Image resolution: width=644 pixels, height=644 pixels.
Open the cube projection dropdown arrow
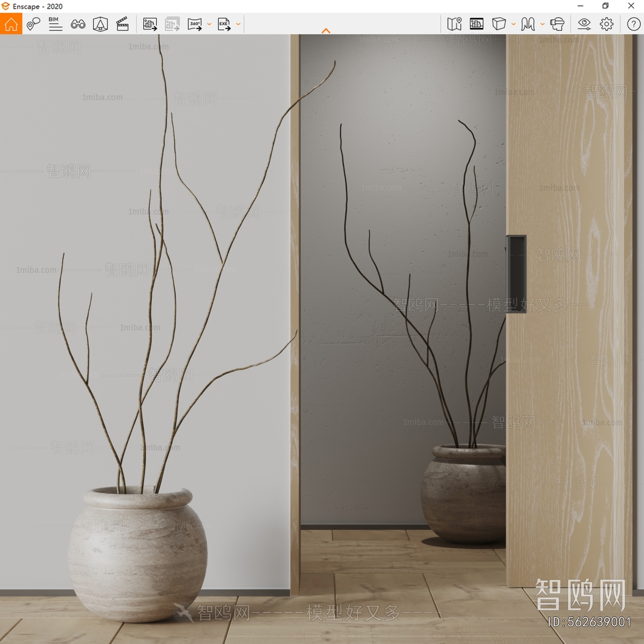[x=514, y=24]
